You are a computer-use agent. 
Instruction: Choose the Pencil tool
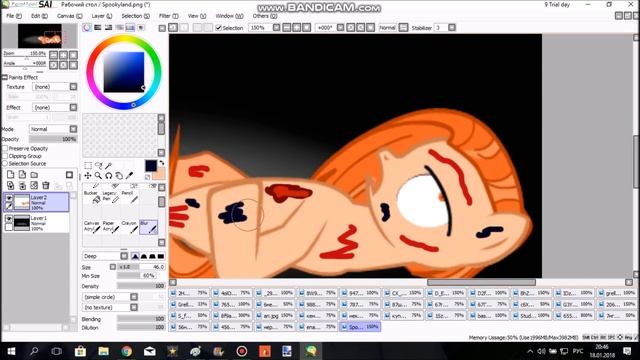click(129, 196)
